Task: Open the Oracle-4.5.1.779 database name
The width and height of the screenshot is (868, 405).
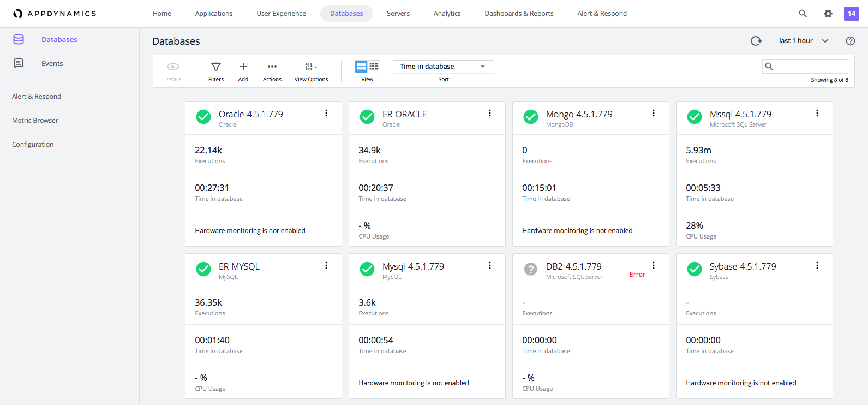Action: [251, 114]
